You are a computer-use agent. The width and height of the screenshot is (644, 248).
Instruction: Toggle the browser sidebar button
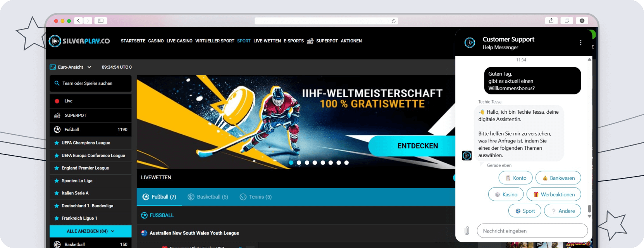tap(101, 21)
